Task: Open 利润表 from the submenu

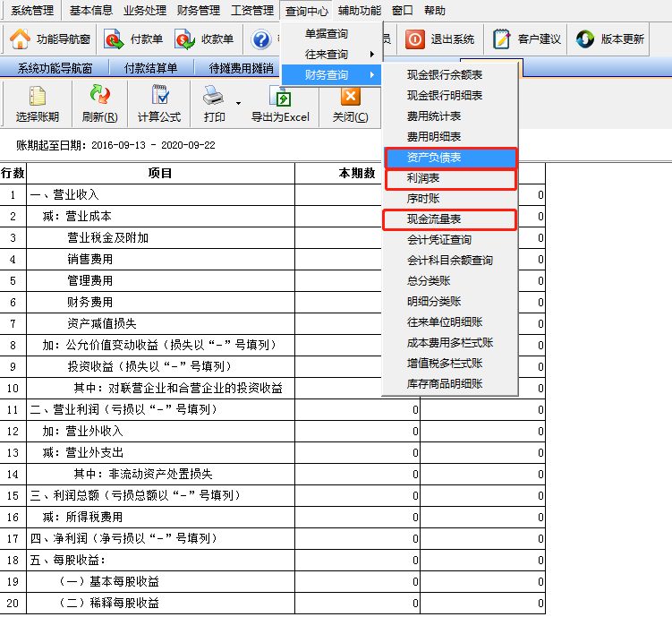Action: (x=450, y=179)
